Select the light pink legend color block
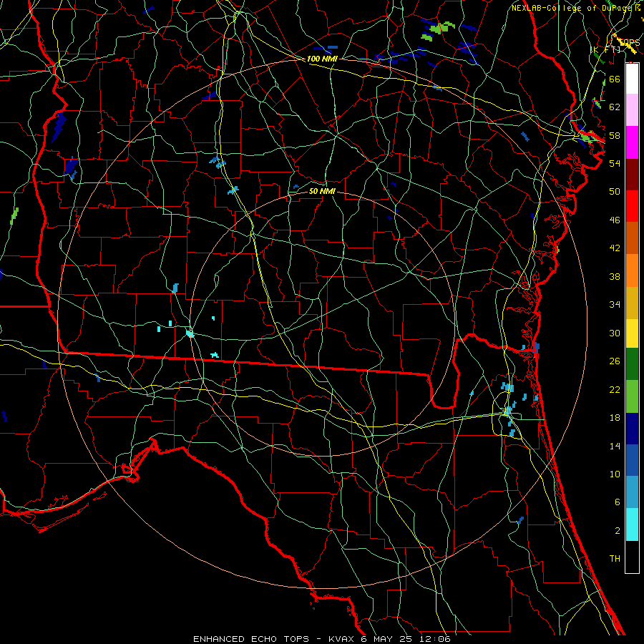This screenshot has height=644, width=644. pos(632,109)
